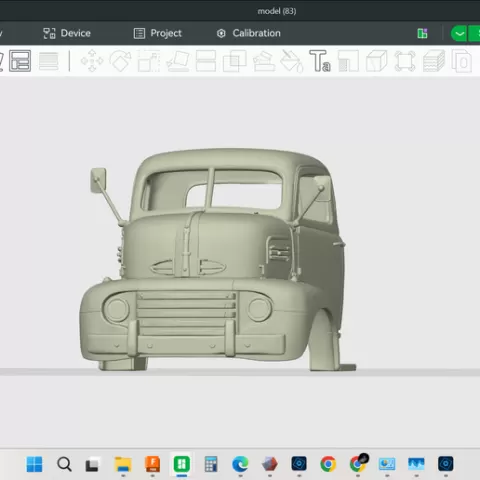480x480 pixels.
Task: Open the Chrome window with profile badge
Action: [x=358, y=463]
